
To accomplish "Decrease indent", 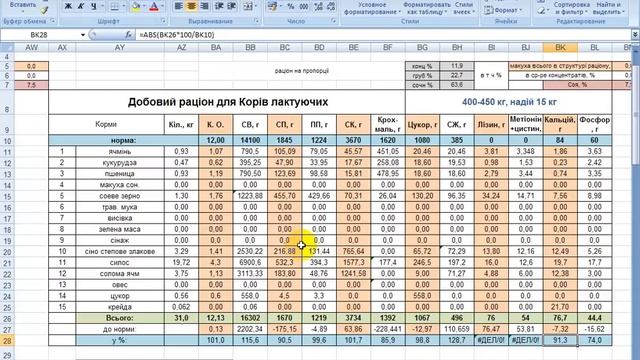I will (x=219, y=6).
